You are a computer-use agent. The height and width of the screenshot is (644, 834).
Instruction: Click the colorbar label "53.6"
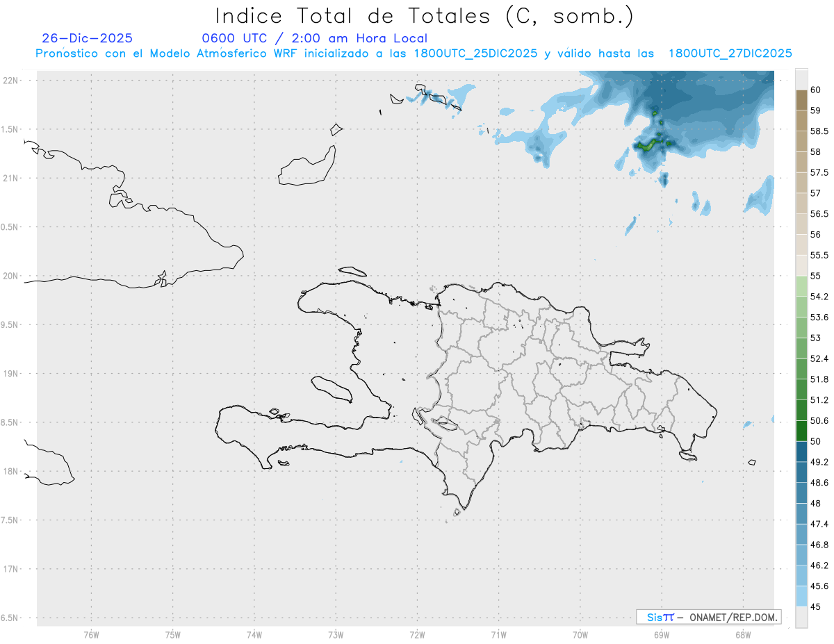click(819, 317)
